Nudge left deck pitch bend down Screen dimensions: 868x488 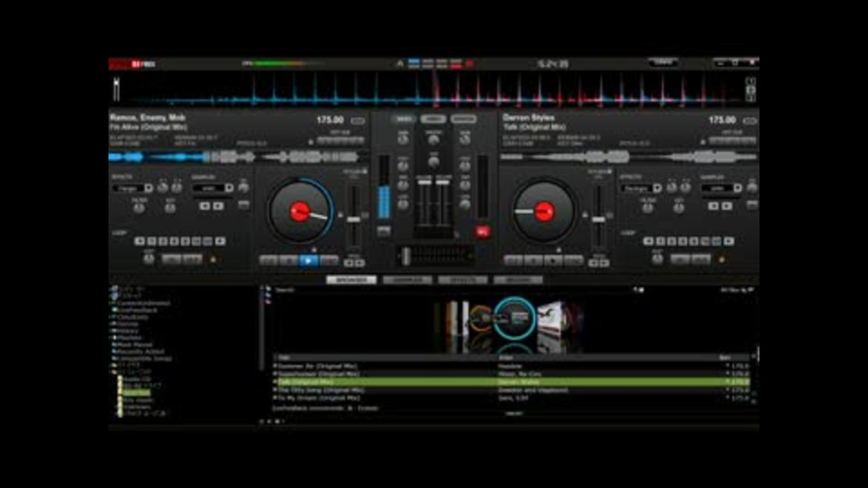[x=348, y=263]
